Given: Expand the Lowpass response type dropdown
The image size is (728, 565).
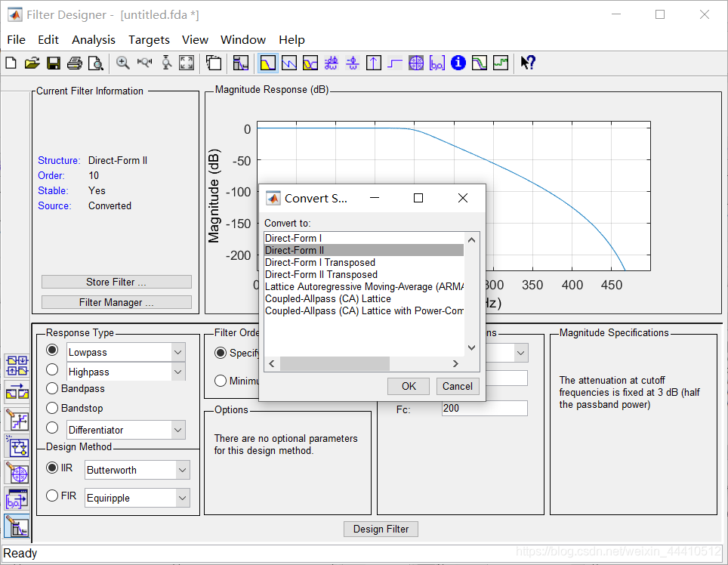Looking at the screenshot, I should pos(177,352).
